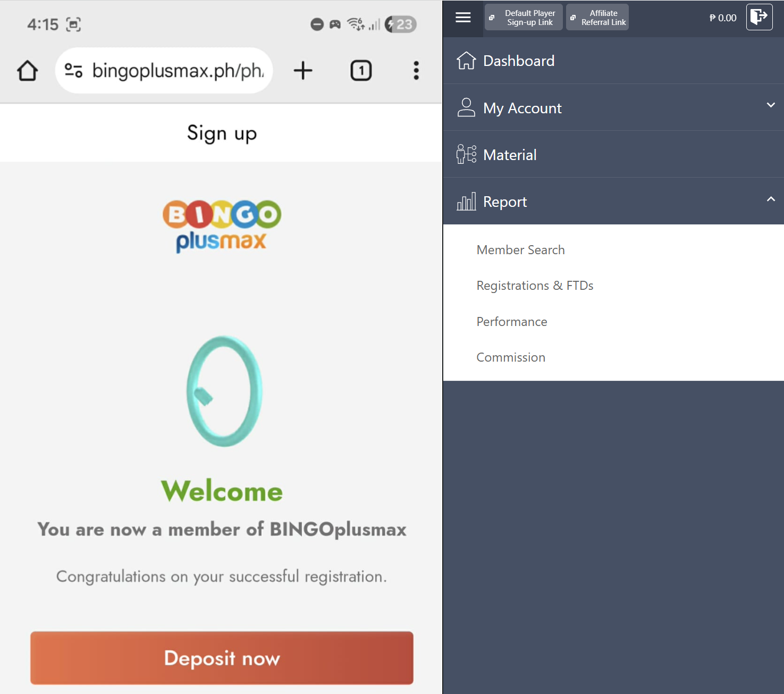
Task: Click the Dashboard house icon
Action: pos(466,61)
